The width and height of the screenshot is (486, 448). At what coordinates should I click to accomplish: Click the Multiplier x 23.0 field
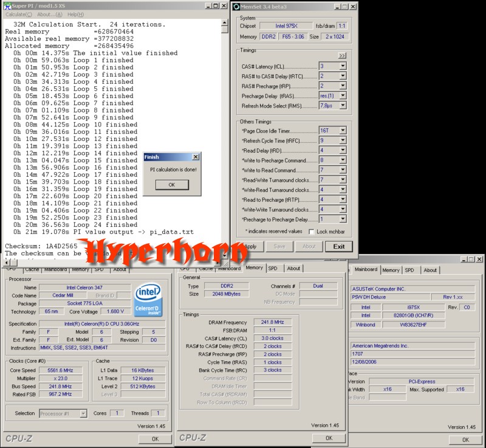pos(60,379)
